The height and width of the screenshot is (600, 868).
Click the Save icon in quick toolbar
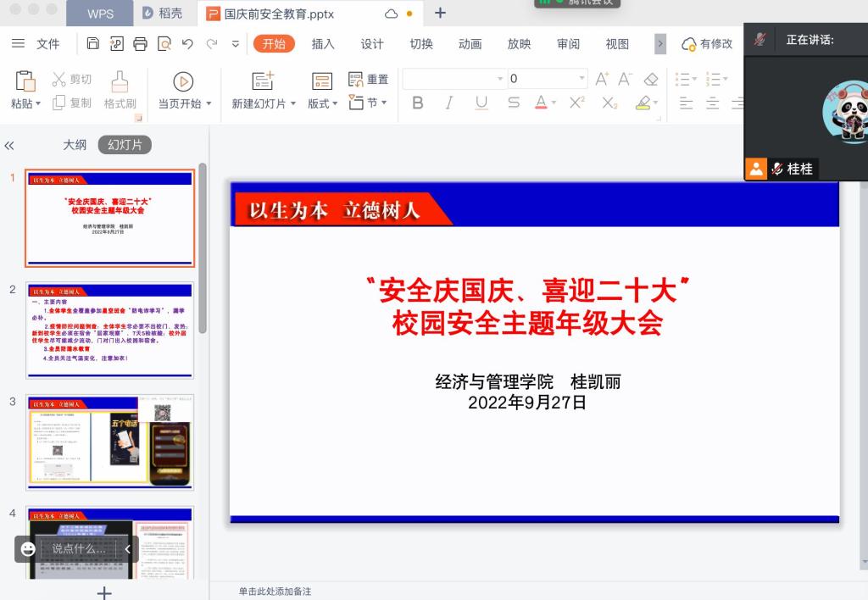click(93, 44)
